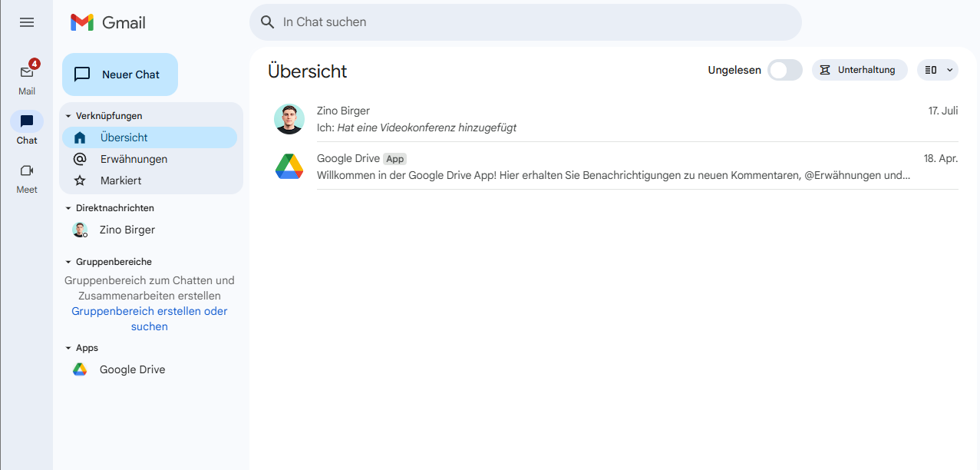Click the search magnifier icon
The height and width of the screenshot is (470, 980).
(268, 22)
